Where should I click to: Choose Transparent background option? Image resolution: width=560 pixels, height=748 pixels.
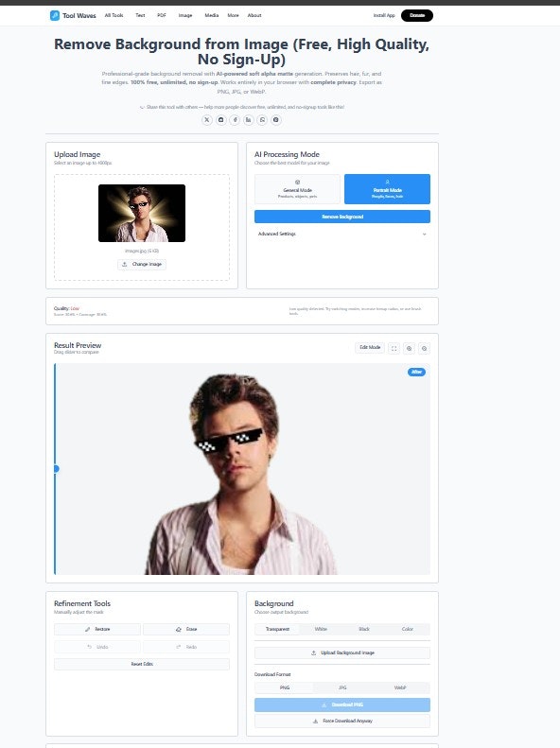pyautogui.click(x=277, y=629)
